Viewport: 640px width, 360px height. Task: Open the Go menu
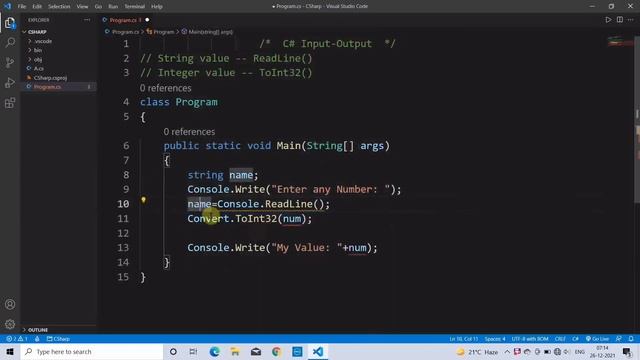(x=98, y=7)
